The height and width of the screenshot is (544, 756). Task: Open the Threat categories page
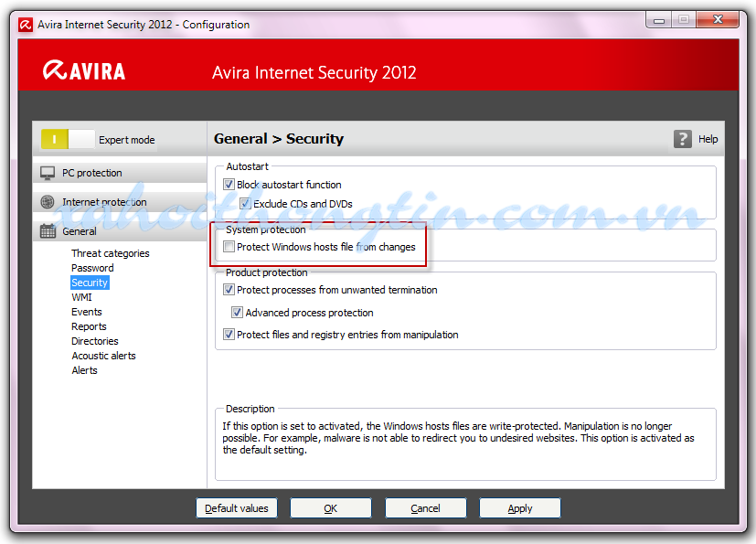[111, 253]
